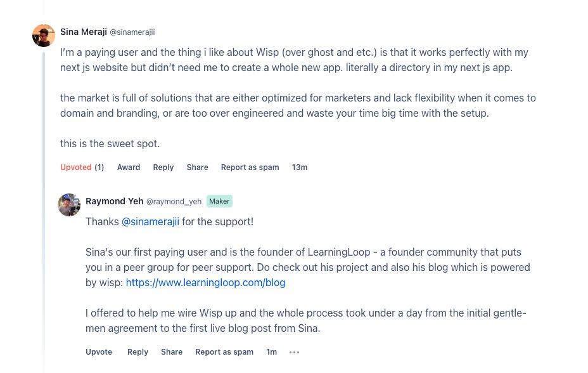Click the Maker badge next to Raymond

pyautogui.click(x=219, y=201)
